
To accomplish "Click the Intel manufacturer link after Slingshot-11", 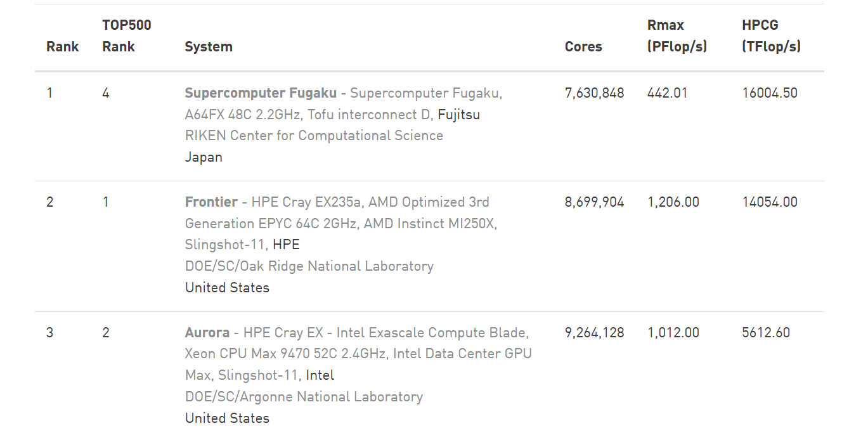I will point(320,375).
